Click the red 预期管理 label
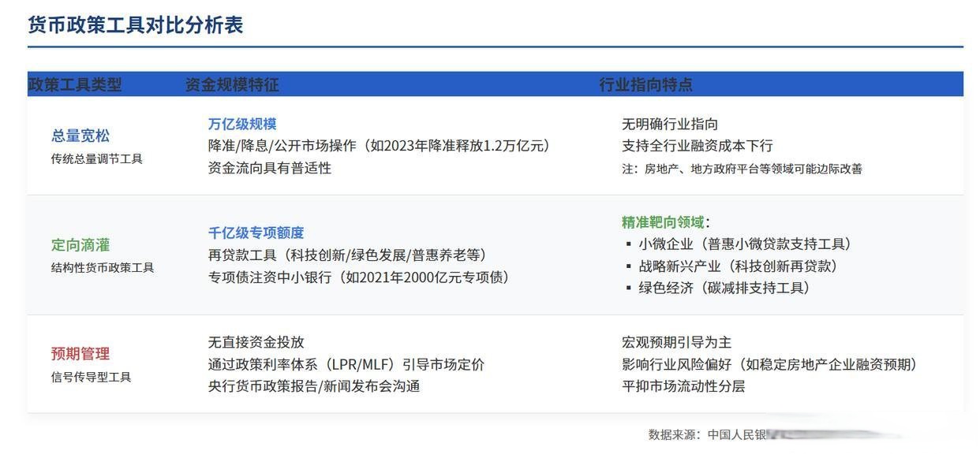Image resolution: width=980 pixels, height=458 pixels. tap(80, 352)
